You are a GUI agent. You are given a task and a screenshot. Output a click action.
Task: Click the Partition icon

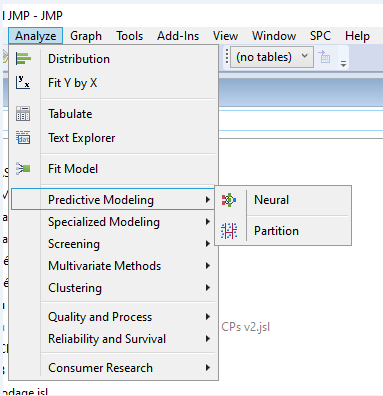229,231
